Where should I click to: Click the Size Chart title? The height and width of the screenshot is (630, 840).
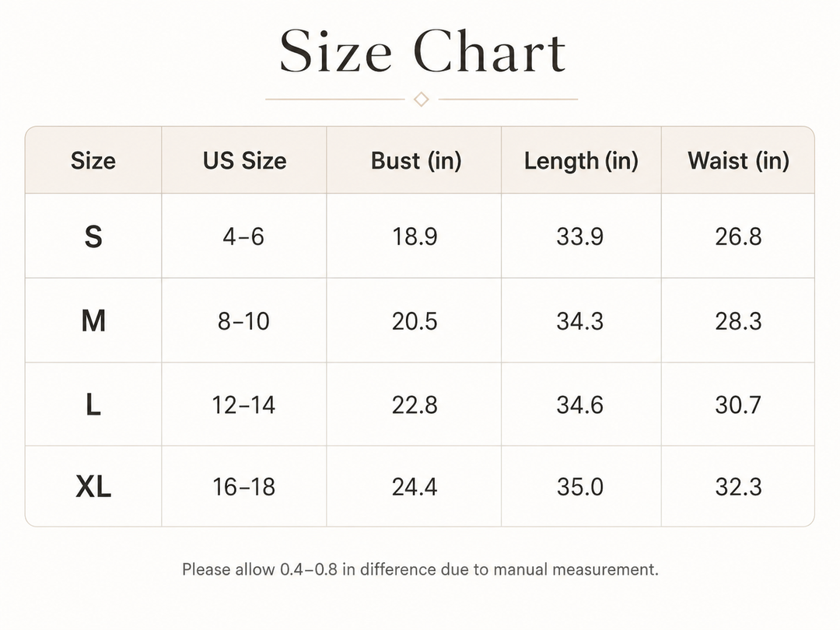[x=422, y=51]
